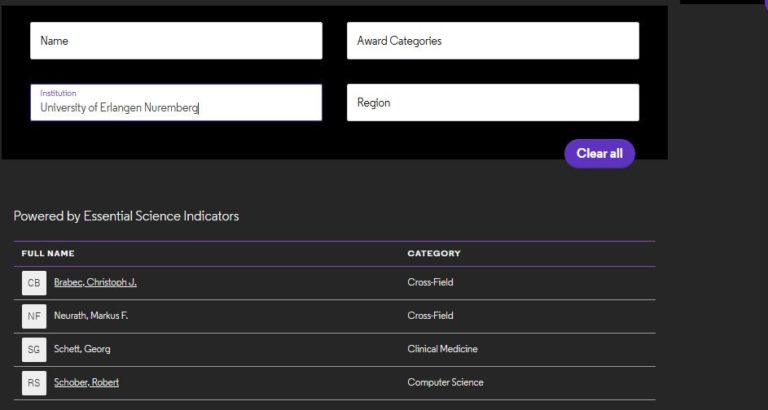Click the RS avatar badge for Schober
The height and width of the screenshot is (410, 768).
point(34,382)
